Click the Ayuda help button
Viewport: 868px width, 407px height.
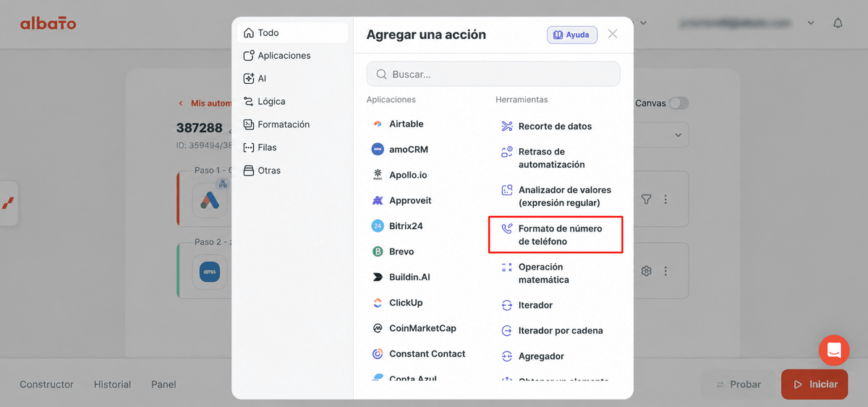[572, 35]
